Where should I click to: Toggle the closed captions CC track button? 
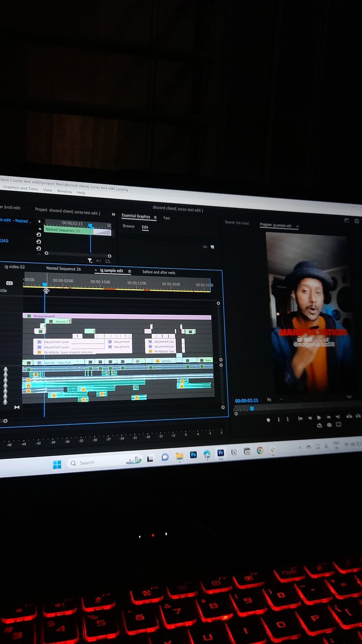pos(9,283)
